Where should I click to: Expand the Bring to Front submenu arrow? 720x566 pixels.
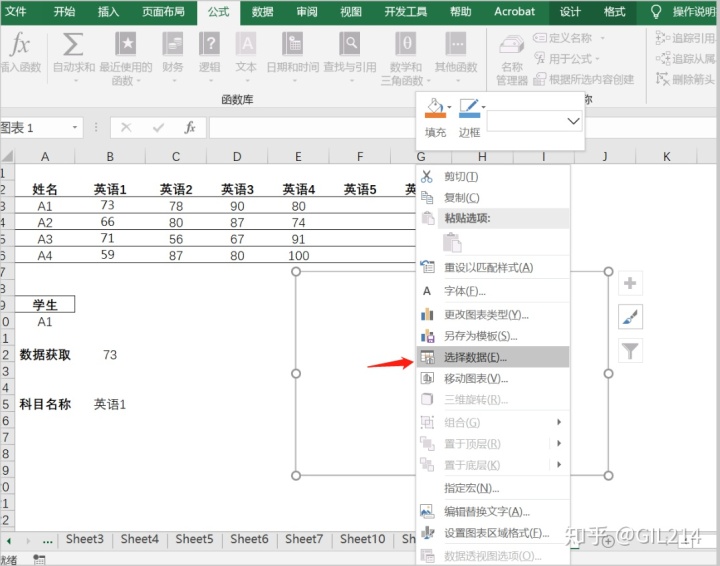[x=559, y=443]
